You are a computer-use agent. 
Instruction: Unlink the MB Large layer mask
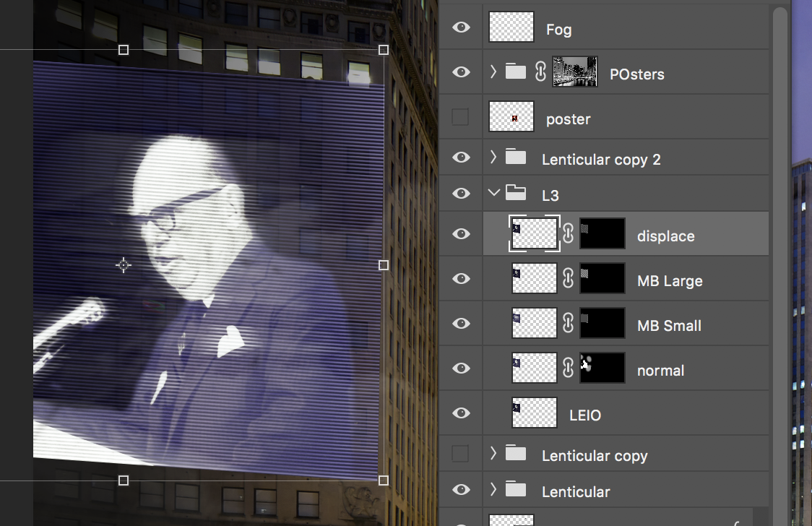tap(569, 278)
